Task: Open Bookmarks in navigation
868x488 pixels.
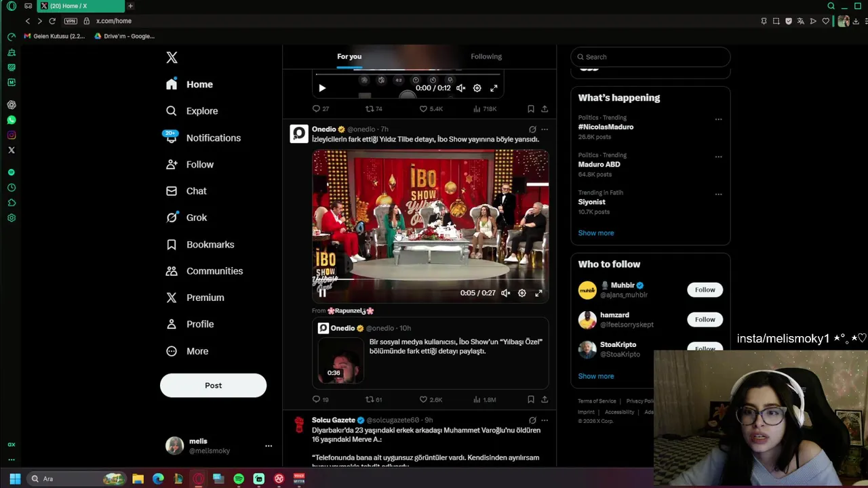Action: tap(201, 245)
